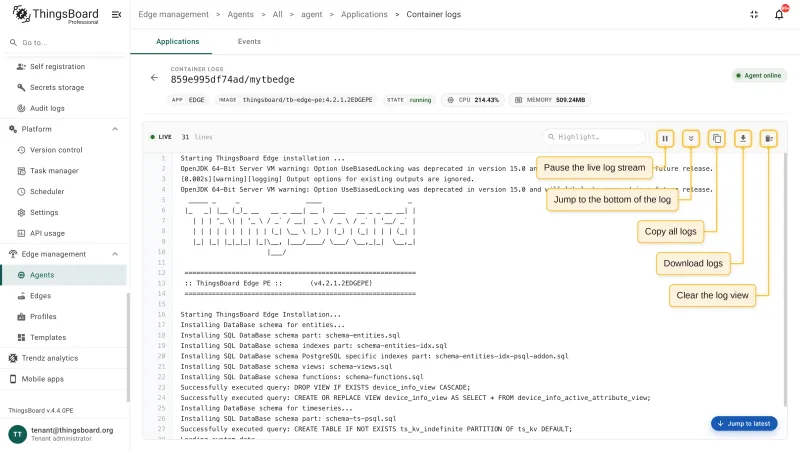Click log line 'Installing DataBase schema for timeseries...'
The image size is (800, 450).
pyautogui.click(x=266, y=408)
